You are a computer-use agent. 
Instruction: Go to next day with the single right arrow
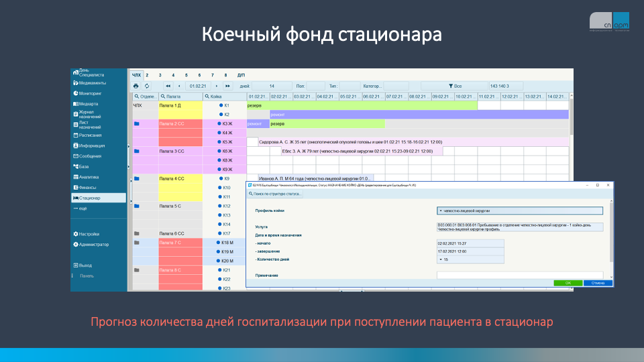[x=217, y=86]
